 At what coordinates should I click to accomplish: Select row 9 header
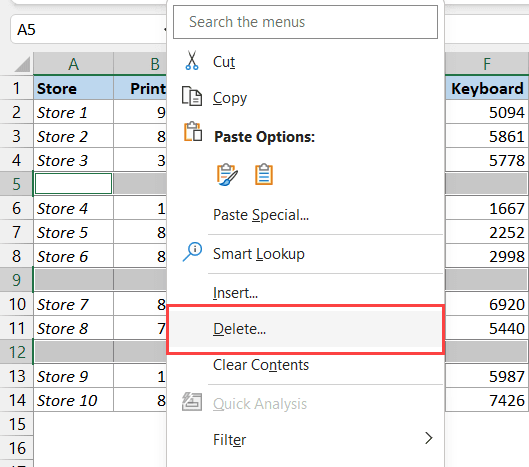(17, 280)
